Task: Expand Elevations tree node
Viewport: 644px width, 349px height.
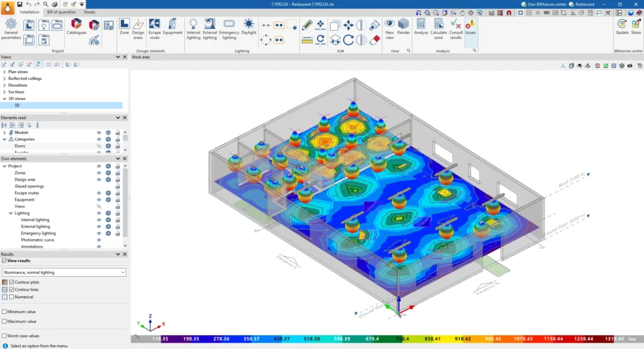Action: (4, 85)
